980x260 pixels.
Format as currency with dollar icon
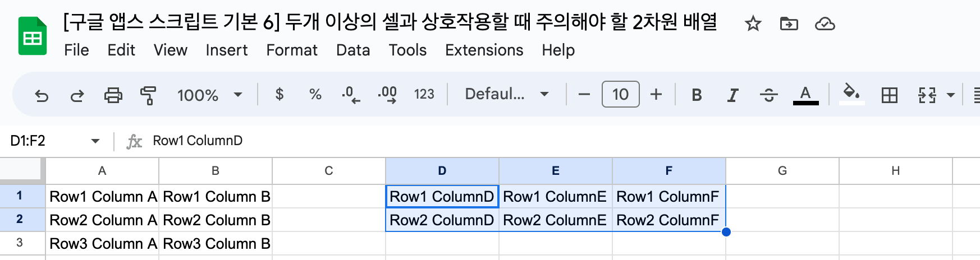click(x=280, y=94)
